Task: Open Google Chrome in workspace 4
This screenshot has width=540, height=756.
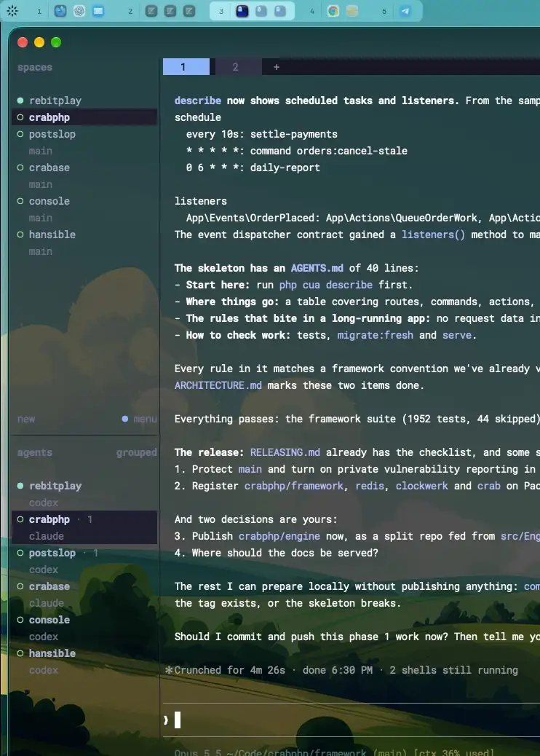Action: click(333, 11)
